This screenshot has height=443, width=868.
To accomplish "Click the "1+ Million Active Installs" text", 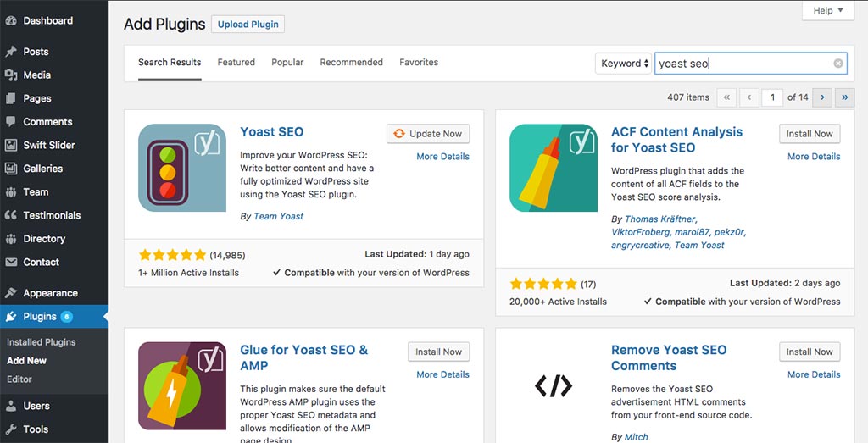I will 189,273.
